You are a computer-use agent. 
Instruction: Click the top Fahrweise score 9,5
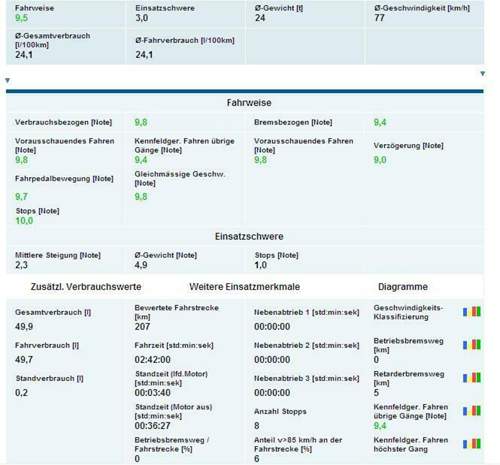pyautogui.click(x=21, y=18)
